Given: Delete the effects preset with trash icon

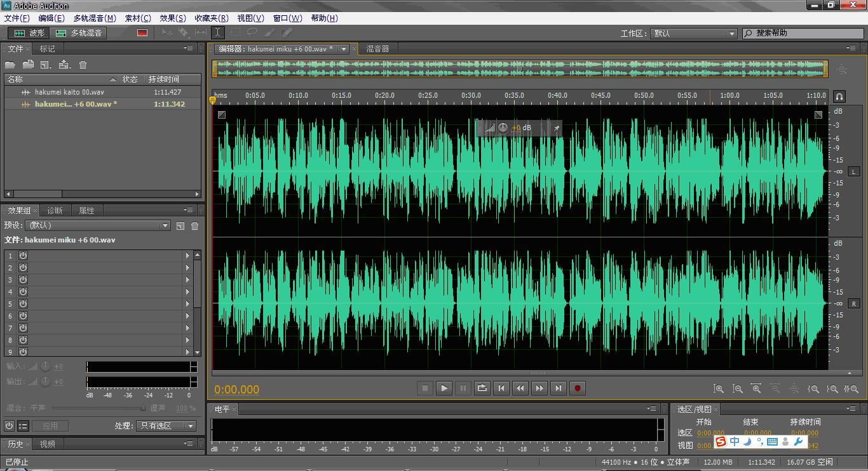Looking at the screenshot, I should click(x=195, y=226).
